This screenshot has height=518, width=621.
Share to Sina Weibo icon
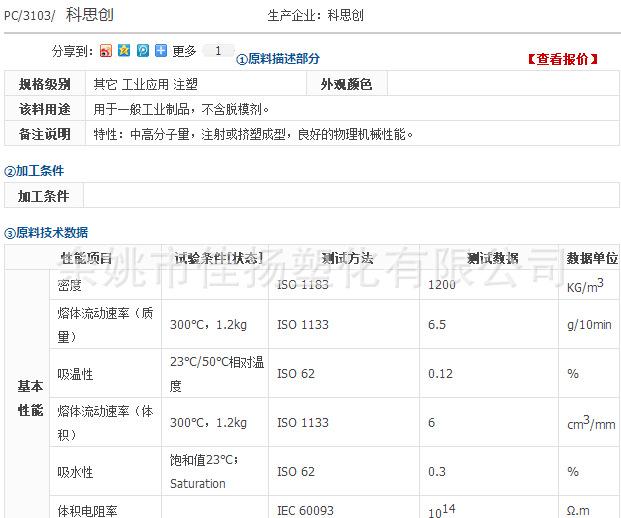(106, 51)
